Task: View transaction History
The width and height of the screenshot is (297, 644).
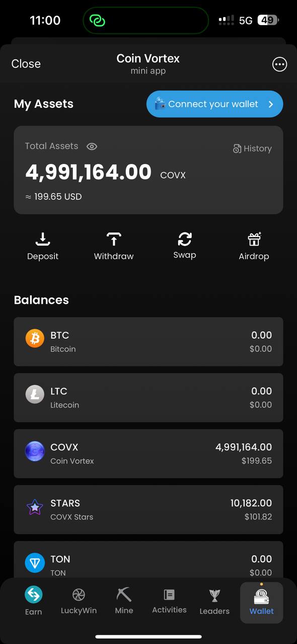Action: pyautogui.click(x=252, y=148)
